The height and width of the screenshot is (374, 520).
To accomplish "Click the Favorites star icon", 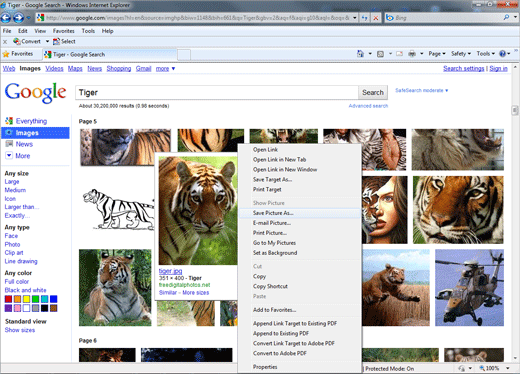I will [x=6, y=54].
